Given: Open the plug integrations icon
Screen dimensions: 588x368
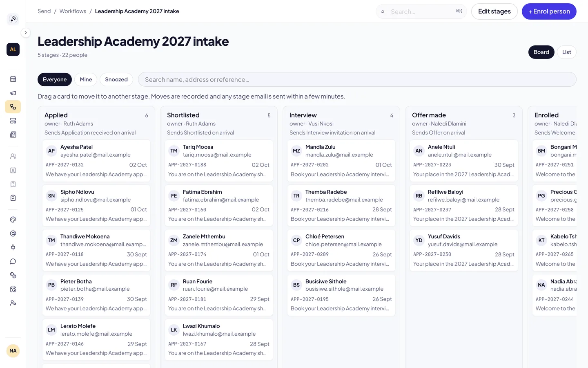Looking at the screenshot, I should point(13,247).
